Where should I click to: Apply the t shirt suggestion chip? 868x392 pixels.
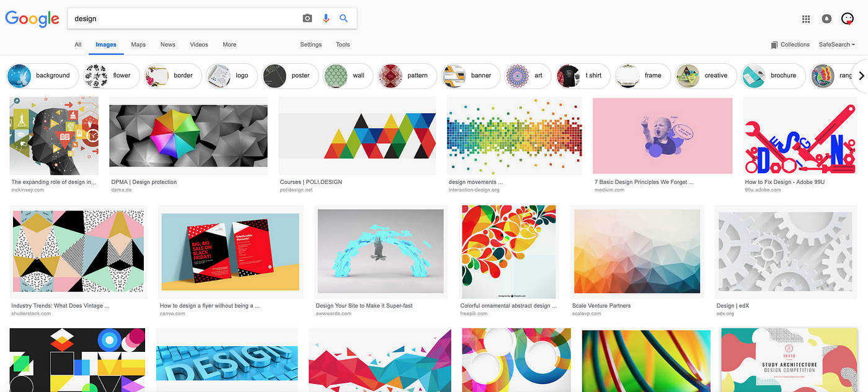tap(582, 76)
